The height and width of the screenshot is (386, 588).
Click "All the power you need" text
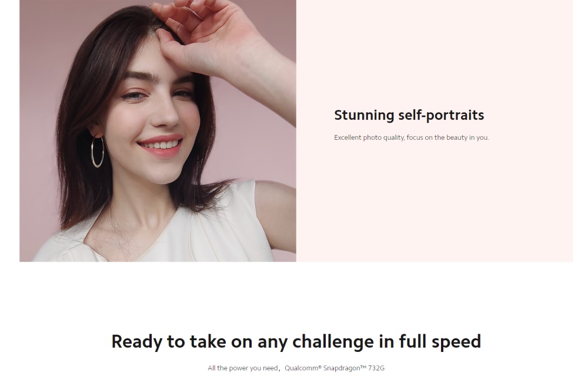(x=243, y=368)
